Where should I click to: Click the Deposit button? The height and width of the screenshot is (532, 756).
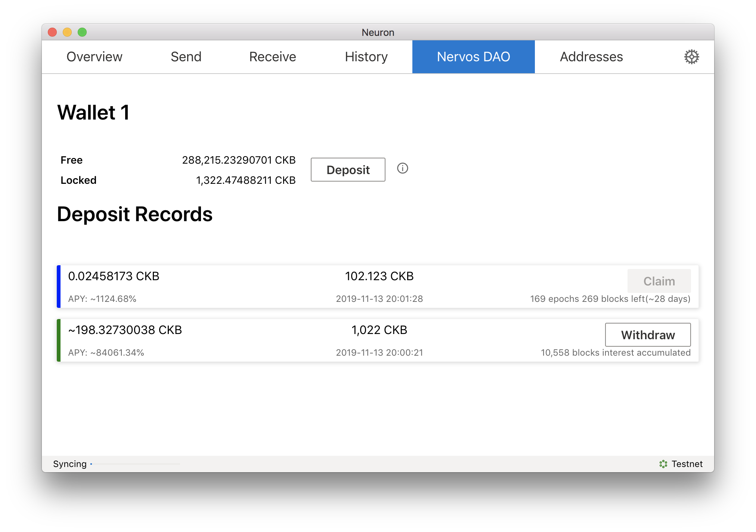pyautogui.click(x=348, y=170)
